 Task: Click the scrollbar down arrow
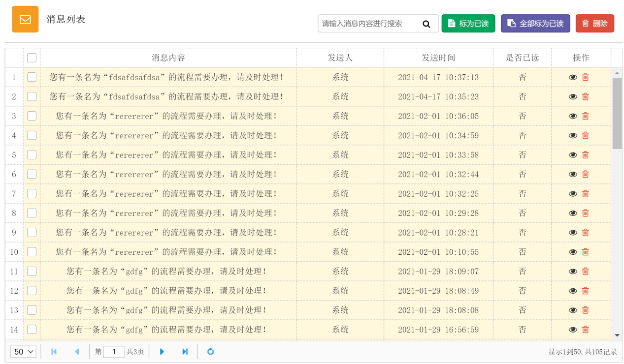[x=617, y=335]
